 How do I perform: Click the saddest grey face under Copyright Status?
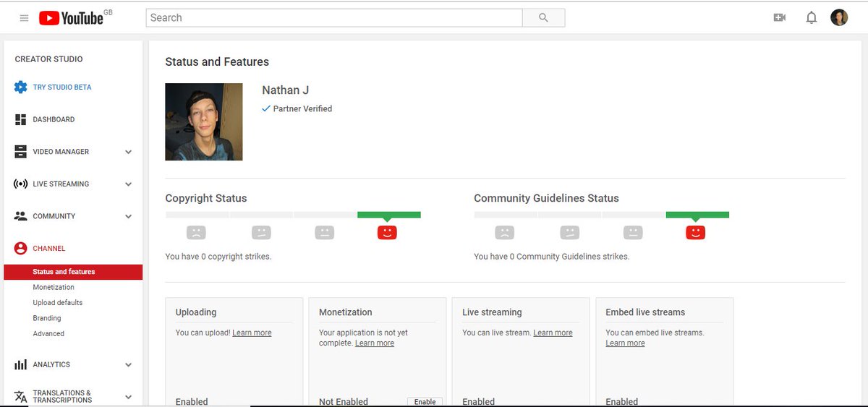point(196,233)
